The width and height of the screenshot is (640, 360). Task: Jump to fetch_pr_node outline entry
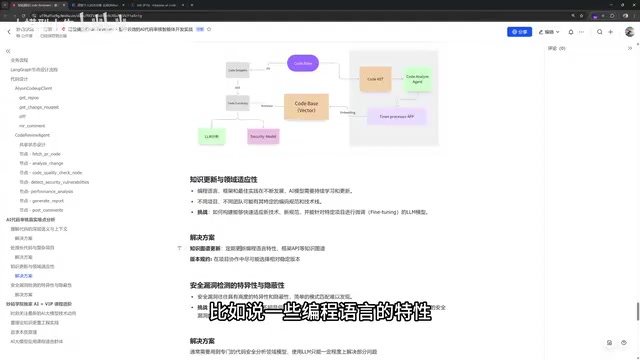(40, 154)
